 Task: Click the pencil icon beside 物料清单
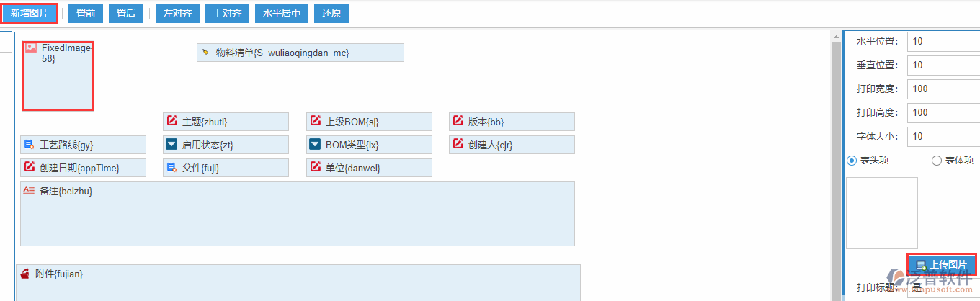206,53
